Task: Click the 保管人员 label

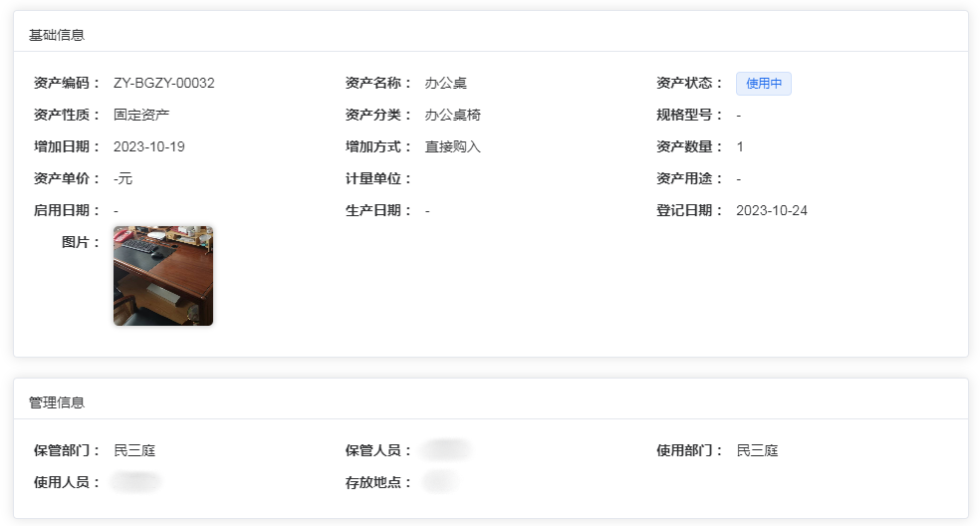Action: (x=378, y=450)
